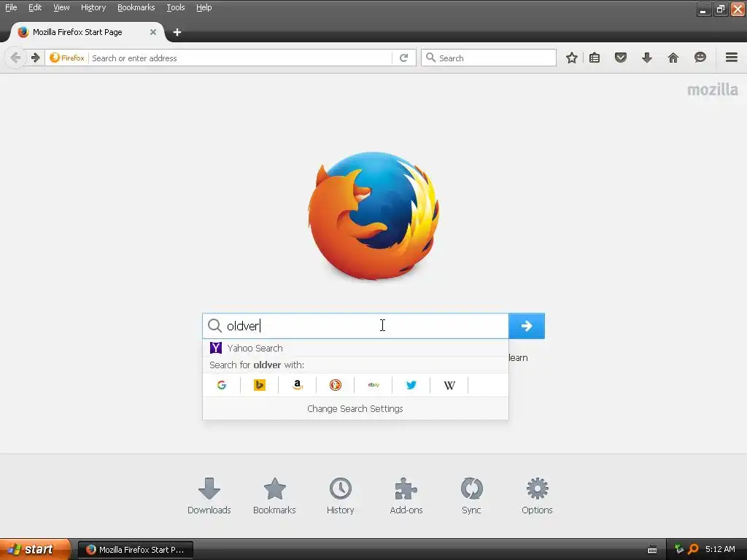Select the Yahoo Search suggestion row
Image resolution: width=747 pixels, height=560 pixels.
(355, 348)
